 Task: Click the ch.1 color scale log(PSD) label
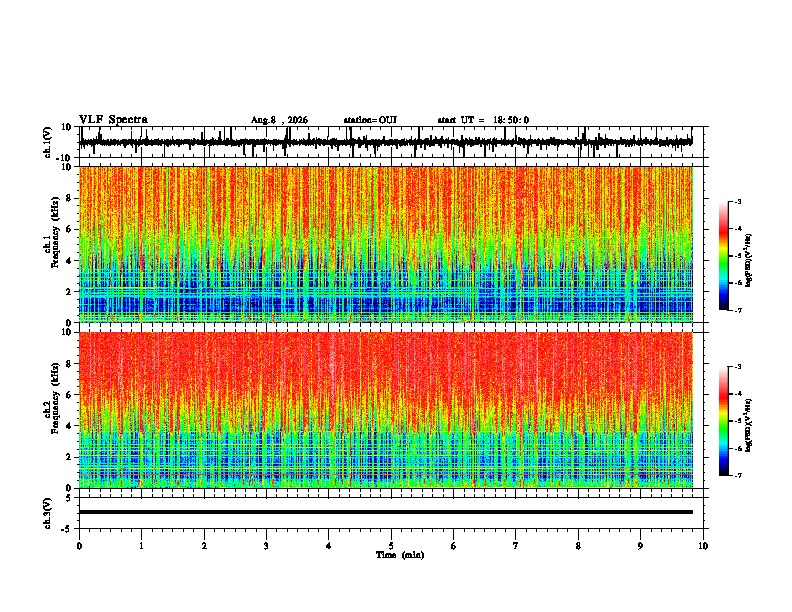[749, 260]
